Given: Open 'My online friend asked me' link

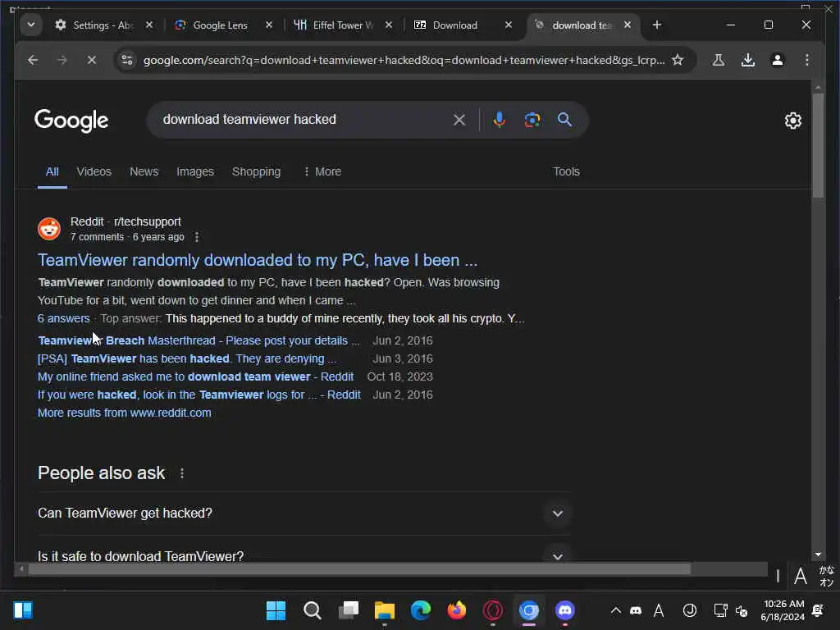Looking at the screenshot, I should point(195,377).
